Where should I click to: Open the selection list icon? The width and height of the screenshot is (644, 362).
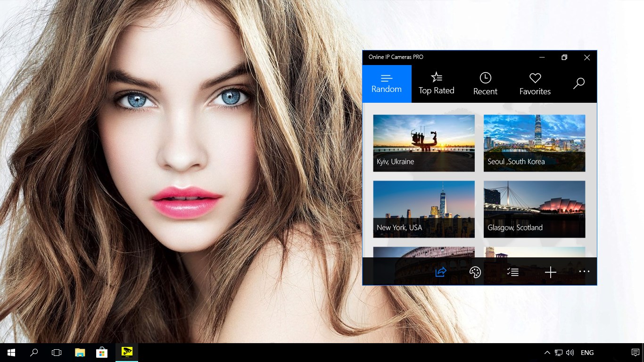tap(512, 272)
